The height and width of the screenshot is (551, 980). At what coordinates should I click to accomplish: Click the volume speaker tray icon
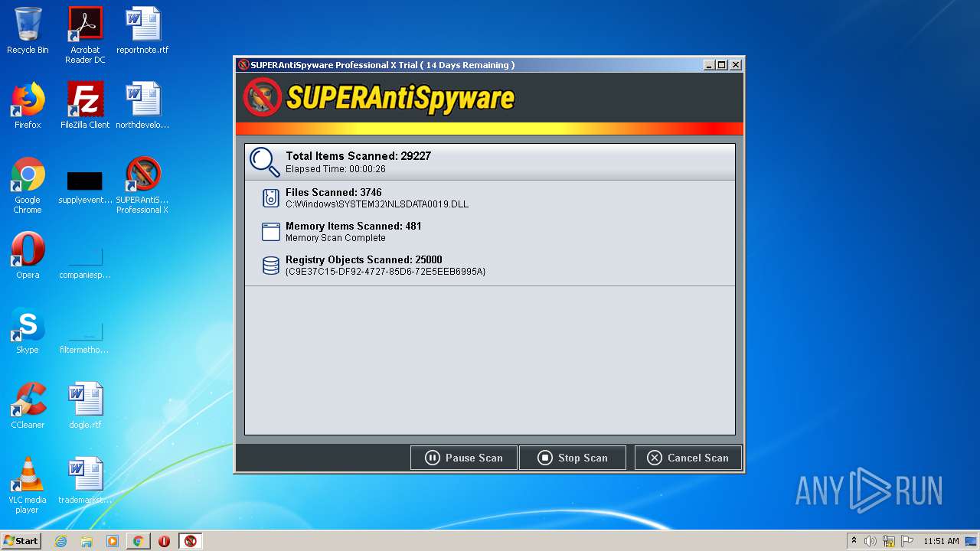coord(871,541)
